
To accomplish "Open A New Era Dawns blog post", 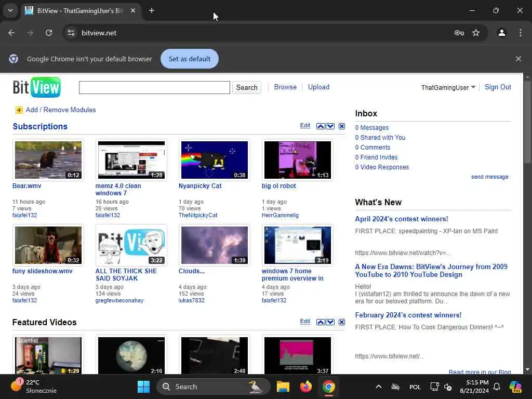I will click(431, 271).
